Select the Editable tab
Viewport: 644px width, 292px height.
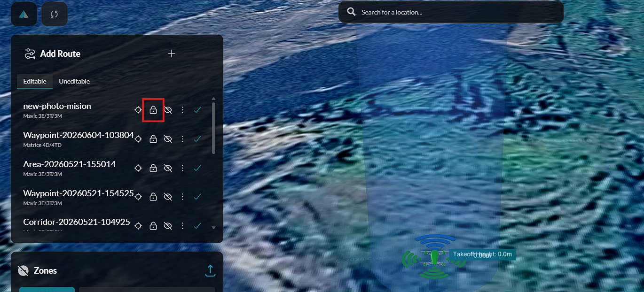35,81
